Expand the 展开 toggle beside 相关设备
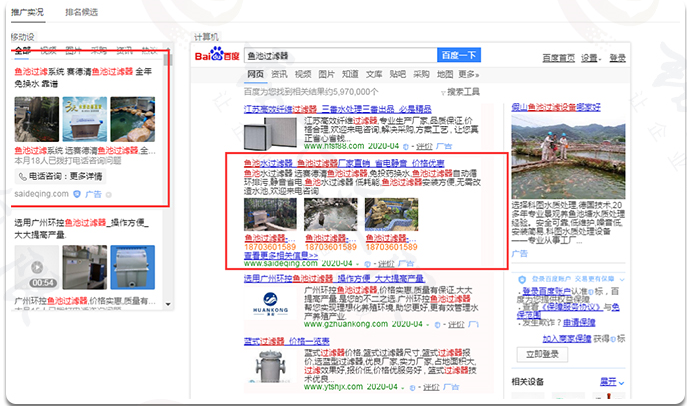 612,382
